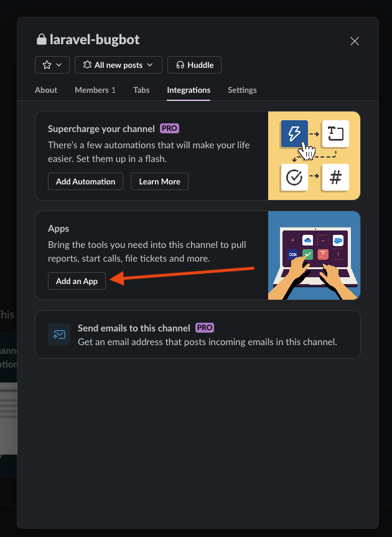The height and width of the screenshot is (537, 392).
Task: Open the Settings tab
Action: pos(242,90)
